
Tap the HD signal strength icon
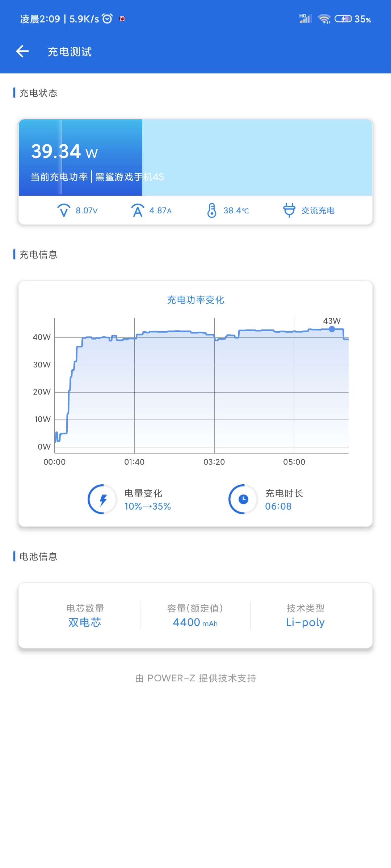[x=306, y=18]
